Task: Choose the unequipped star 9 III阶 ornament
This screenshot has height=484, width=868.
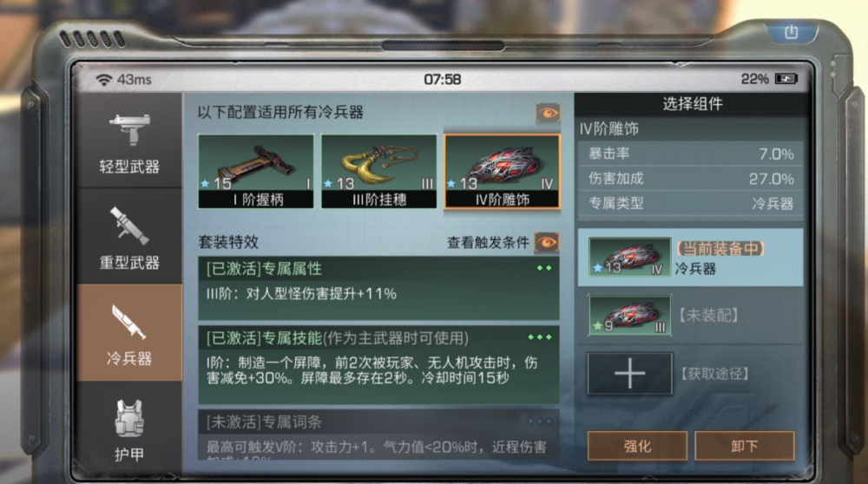Action: (x=629, y=315)
